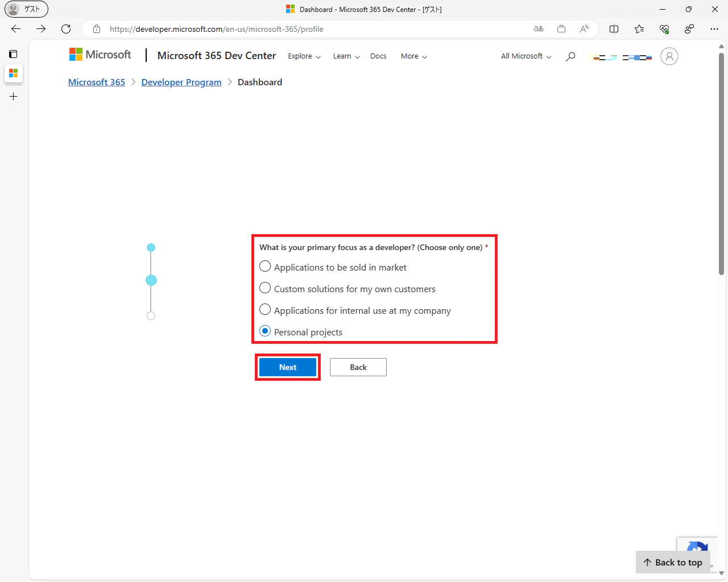Open the All Microsoft dropdown
Screen dimensions: 728x582
tap(526, 56)
